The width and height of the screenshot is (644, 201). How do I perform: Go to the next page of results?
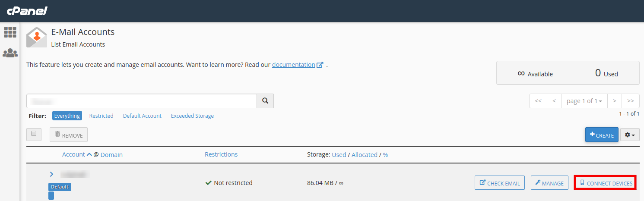[x=614, y=101]
